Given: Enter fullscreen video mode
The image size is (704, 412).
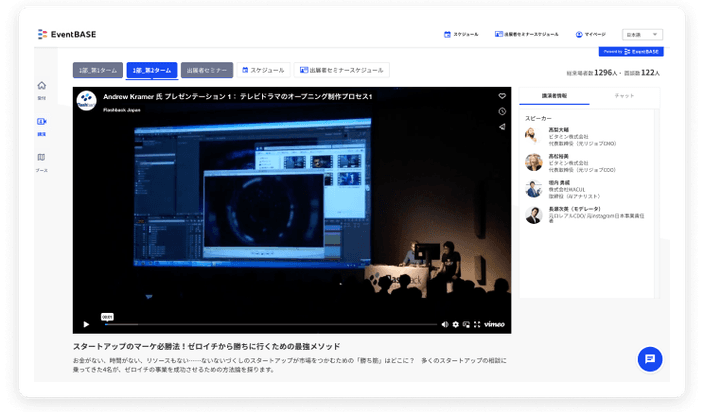Looking at the screenshot, I should click(475, 324).
